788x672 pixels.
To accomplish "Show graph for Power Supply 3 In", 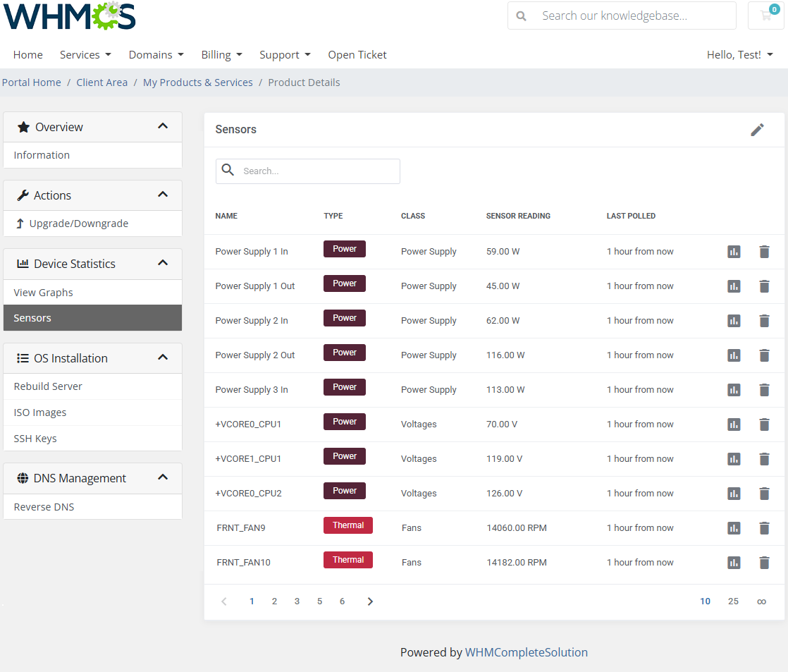I will pyautogui.click(x=734, y=390).
